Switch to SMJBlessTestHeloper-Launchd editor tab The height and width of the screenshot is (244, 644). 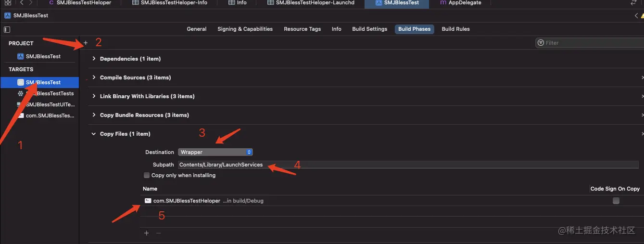coord(311,3)
